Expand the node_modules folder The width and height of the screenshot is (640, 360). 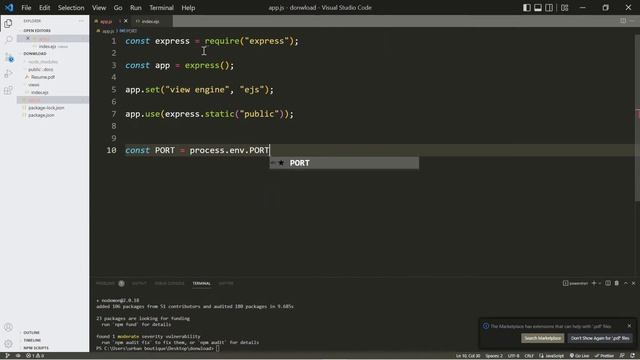click(x=43, y=62)
